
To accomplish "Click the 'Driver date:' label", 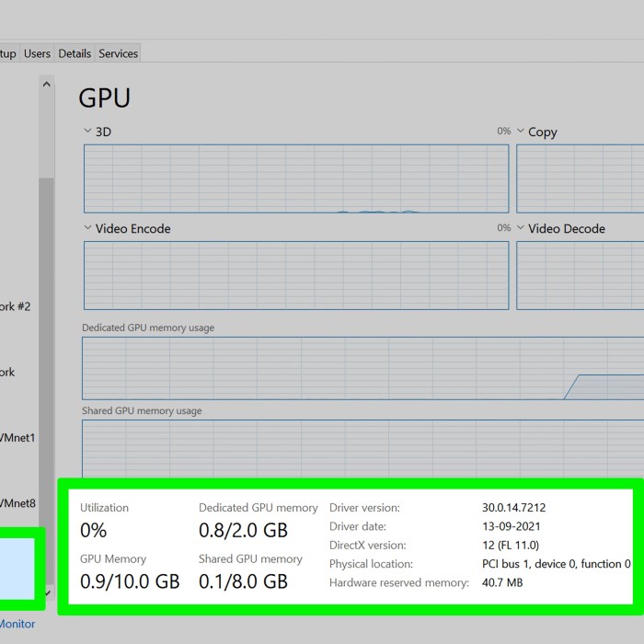I will [358, 526].
